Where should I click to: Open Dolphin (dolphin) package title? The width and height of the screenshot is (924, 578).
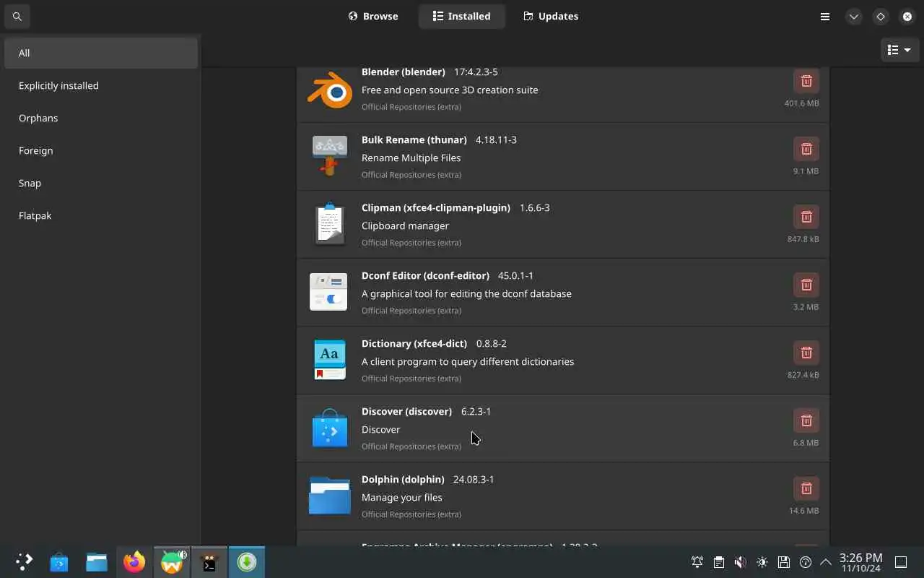403,479
